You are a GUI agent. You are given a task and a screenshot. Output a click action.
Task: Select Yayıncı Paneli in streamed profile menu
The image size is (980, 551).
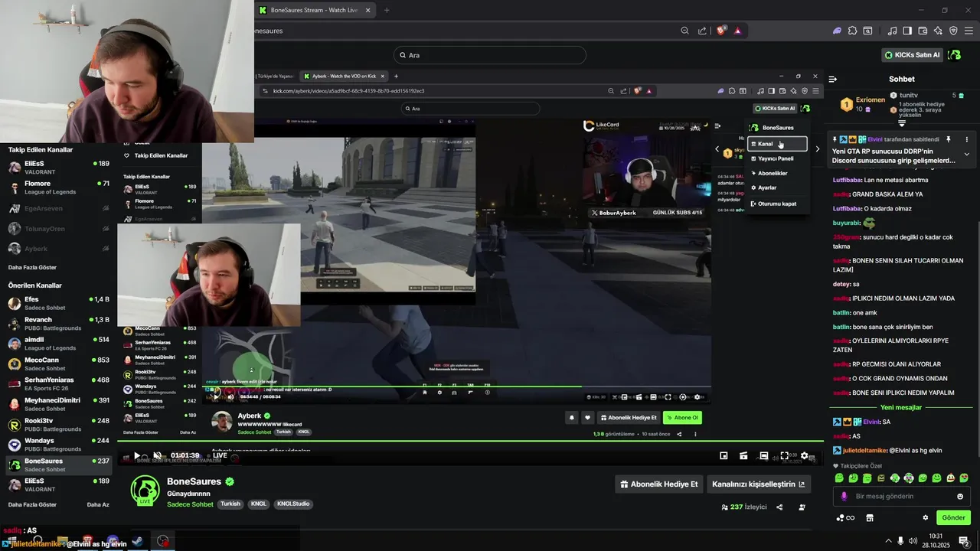777,158
